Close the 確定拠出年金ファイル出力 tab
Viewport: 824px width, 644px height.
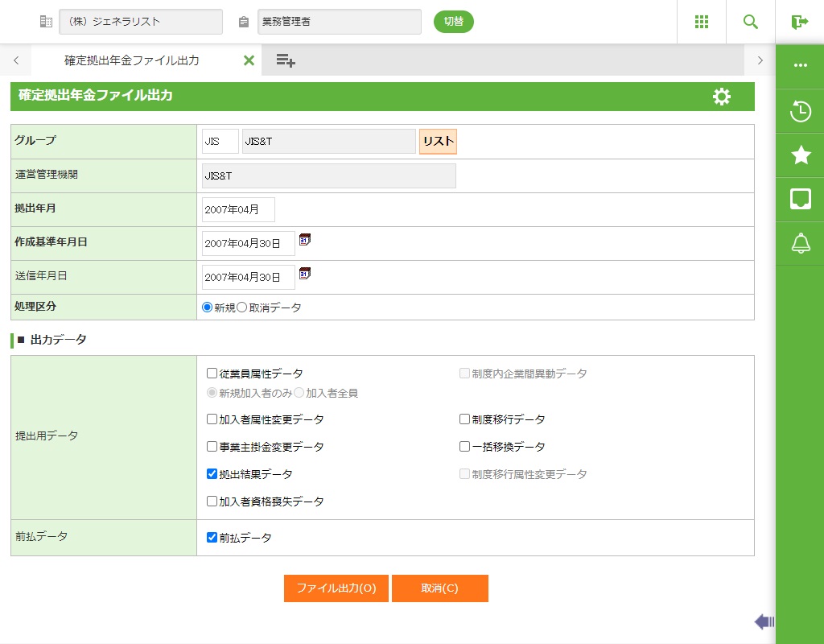click(x=249, y=60)
